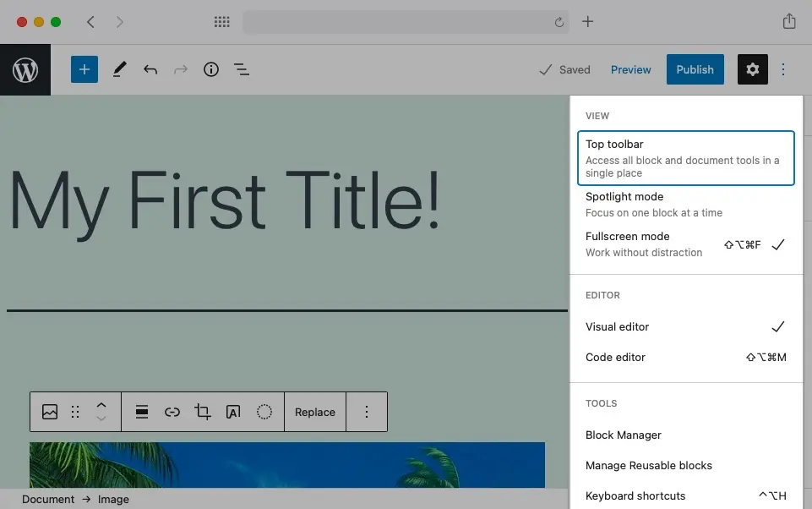
Task: Toggle Spotlight mode
Action: [x=685, y=205]
